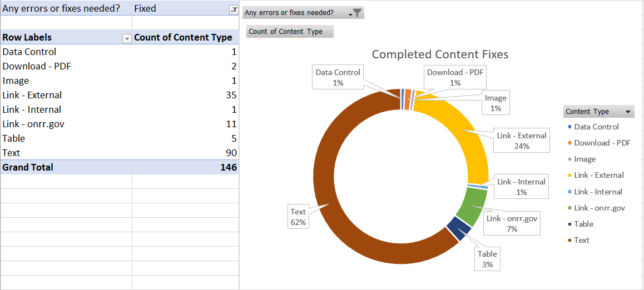Screen dimensions: 644x290
Task: Select the Text 62% data label
Action: [298, 217]
